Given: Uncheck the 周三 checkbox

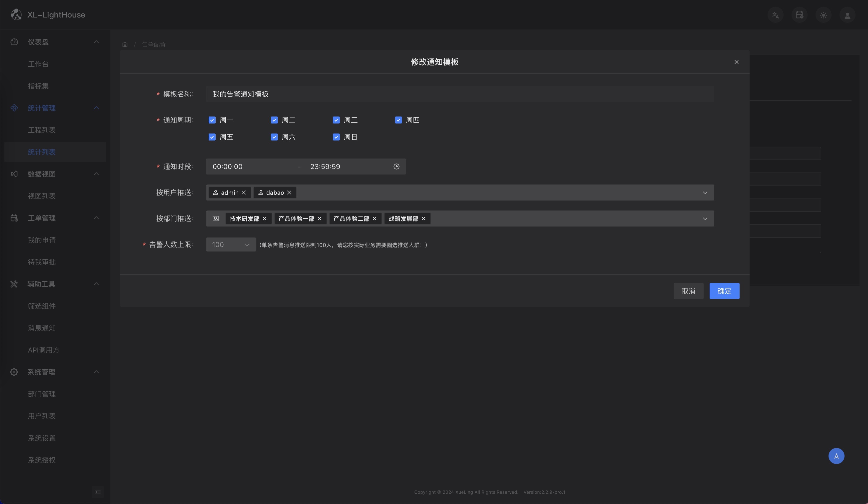Looking at the screenshot, I should 336,120.
